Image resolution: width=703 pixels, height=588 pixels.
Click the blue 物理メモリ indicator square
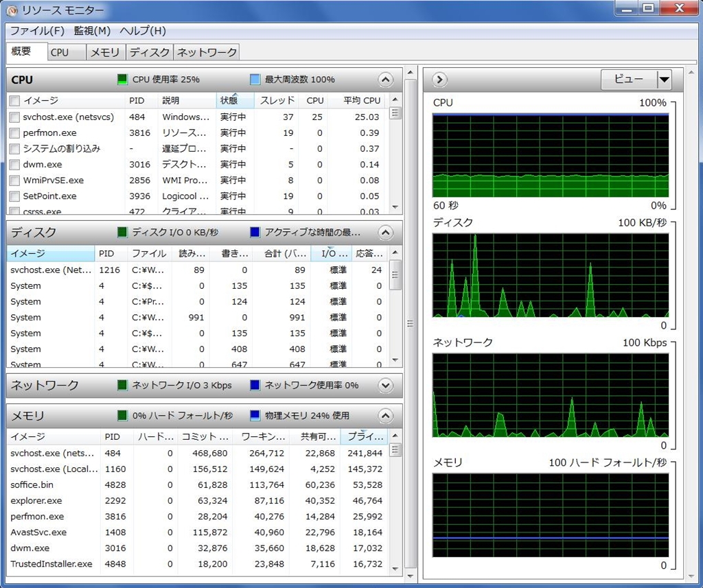click(255, 416)
